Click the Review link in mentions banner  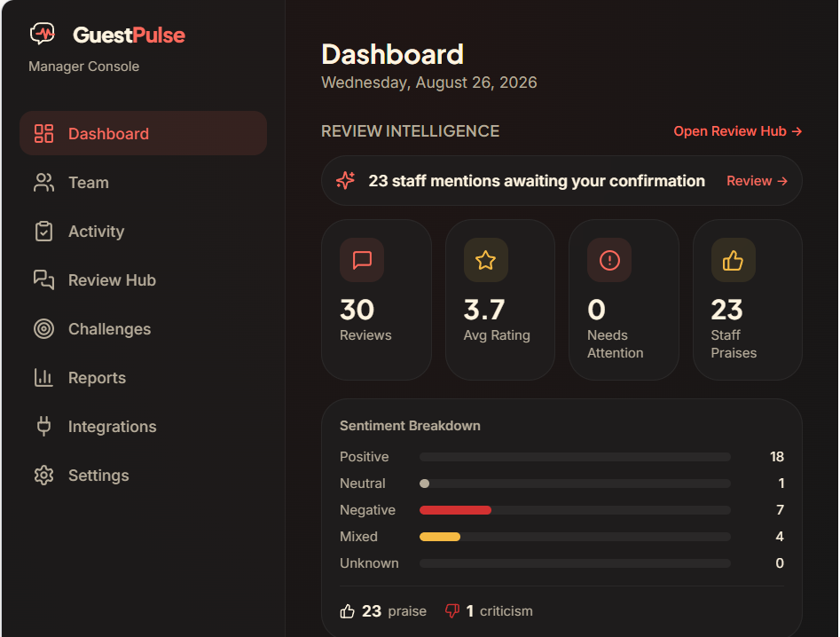(757, 181)
